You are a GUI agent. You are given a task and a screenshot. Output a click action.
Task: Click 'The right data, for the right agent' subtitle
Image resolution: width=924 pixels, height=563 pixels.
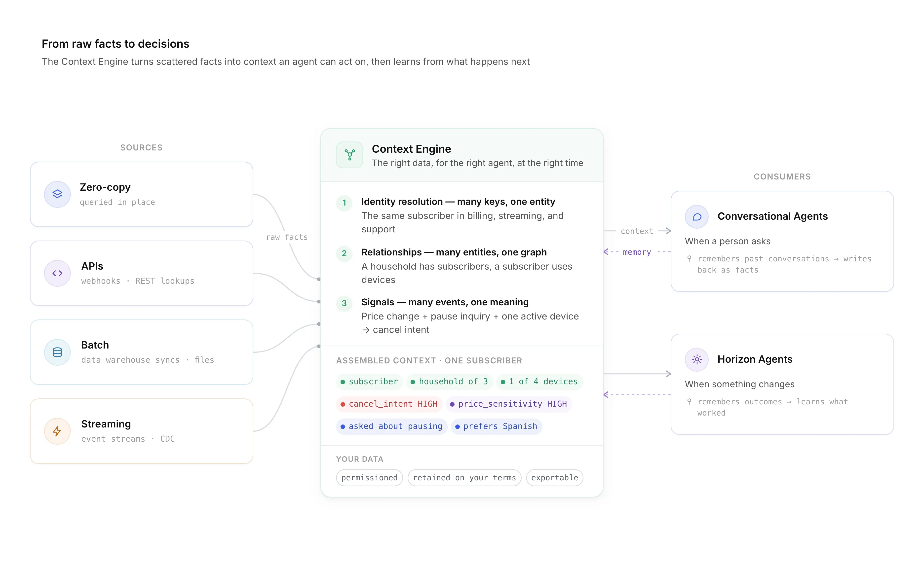tap(477, 163)
